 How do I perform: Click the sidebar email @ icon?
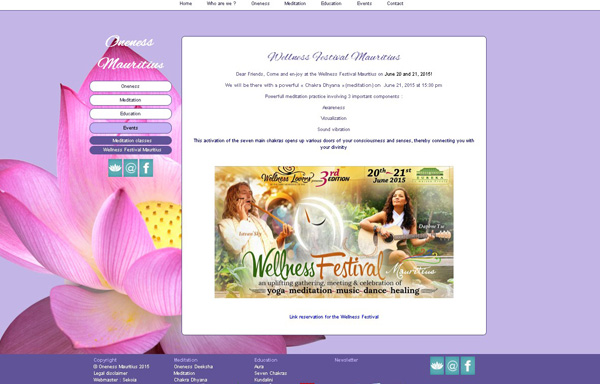[130, 168]
